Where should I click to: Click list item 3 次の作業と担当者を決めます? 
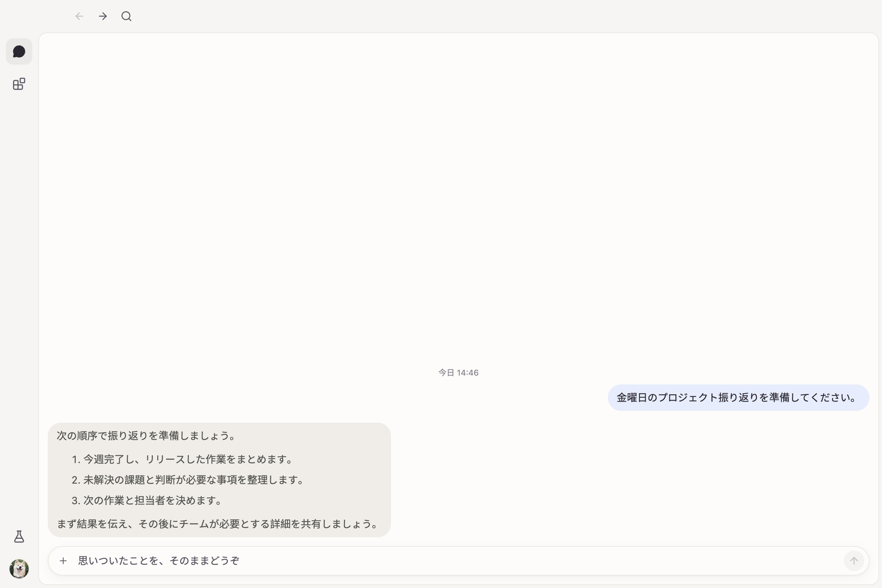click(147, 501)
